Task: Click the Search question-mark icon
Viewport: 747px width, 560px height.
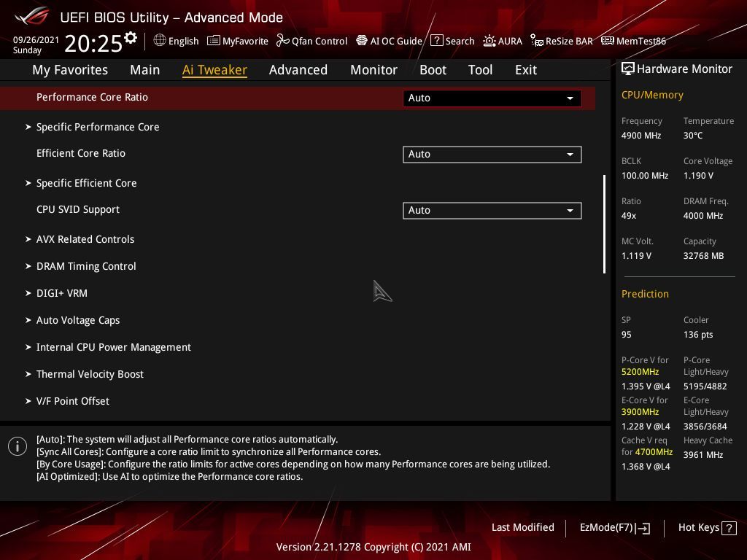Action: pos(436,41)
